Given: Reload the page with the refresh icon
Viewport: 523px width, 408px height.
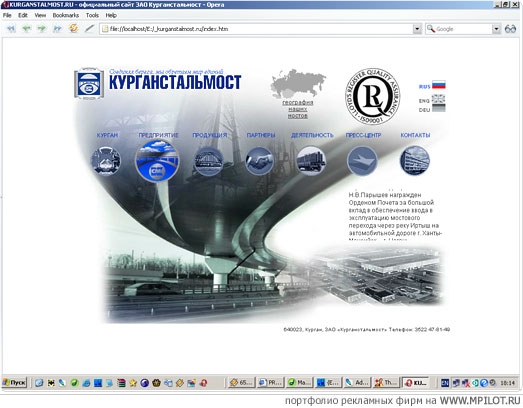Looking at the screenshot, I should click(x=73, y=28).
